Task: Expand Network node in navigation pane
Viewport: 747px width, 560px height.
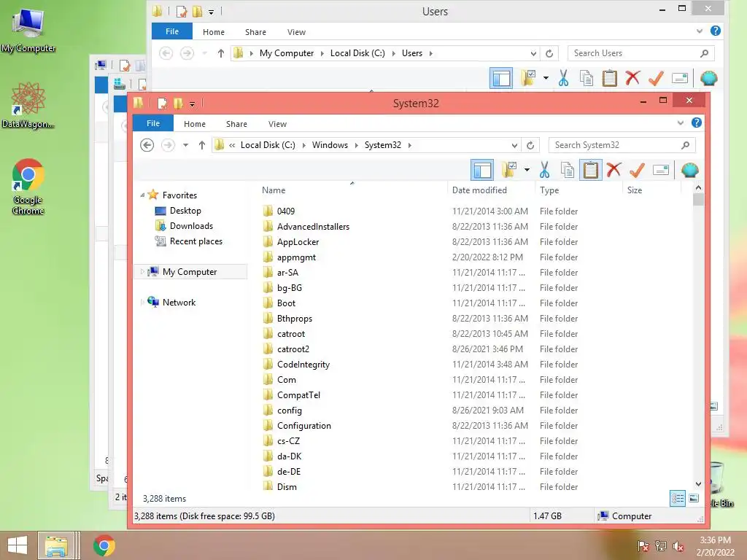Action: point(142,303)
